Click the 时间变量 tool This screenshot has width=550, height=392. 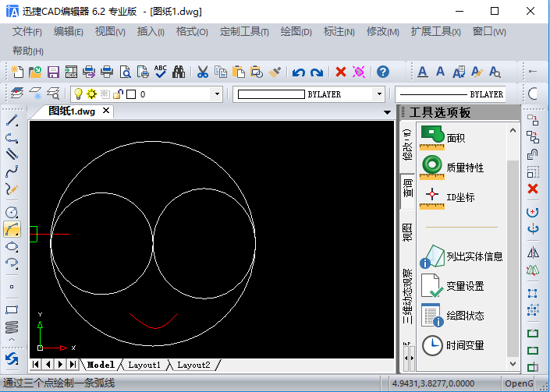tap(452, 345)
